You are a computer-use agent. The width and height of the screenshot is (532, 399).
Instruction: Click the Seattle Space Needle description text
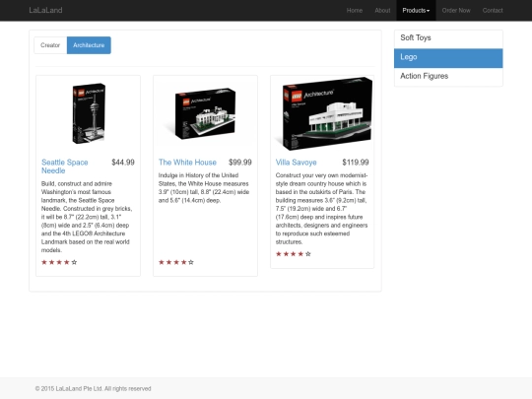(88, 217)
